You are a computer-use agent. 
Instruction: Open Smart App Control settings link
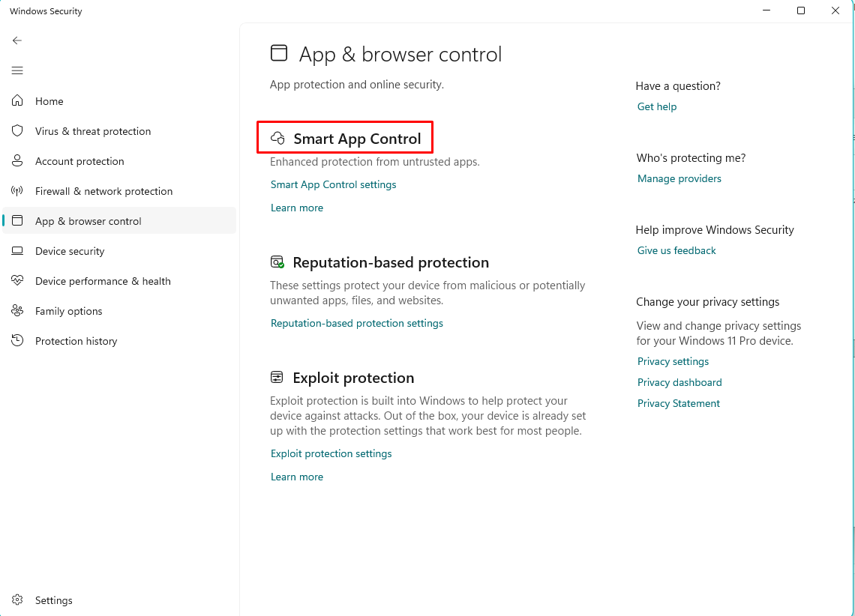[333, 184]
